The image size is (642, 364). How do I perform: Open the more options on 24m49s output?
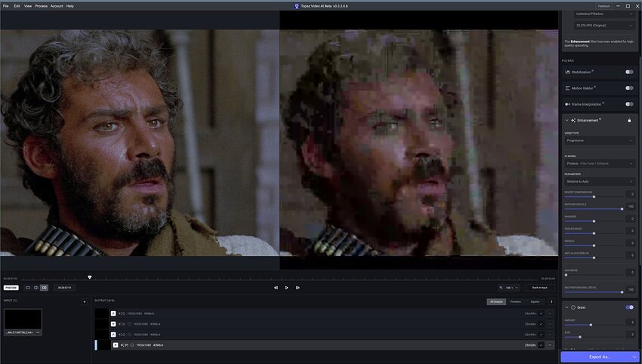[550, 313]
